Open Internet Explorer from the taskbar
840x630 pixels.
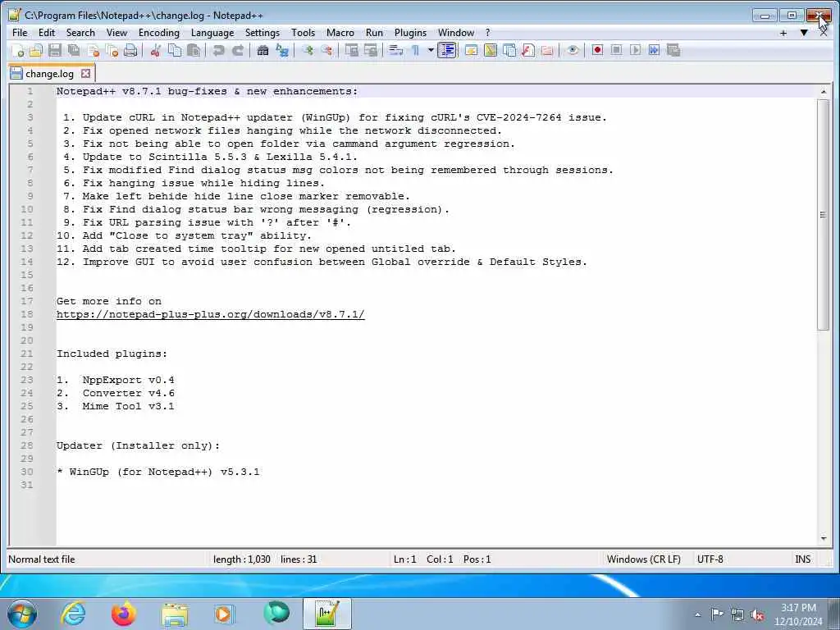tap(73, 614)
